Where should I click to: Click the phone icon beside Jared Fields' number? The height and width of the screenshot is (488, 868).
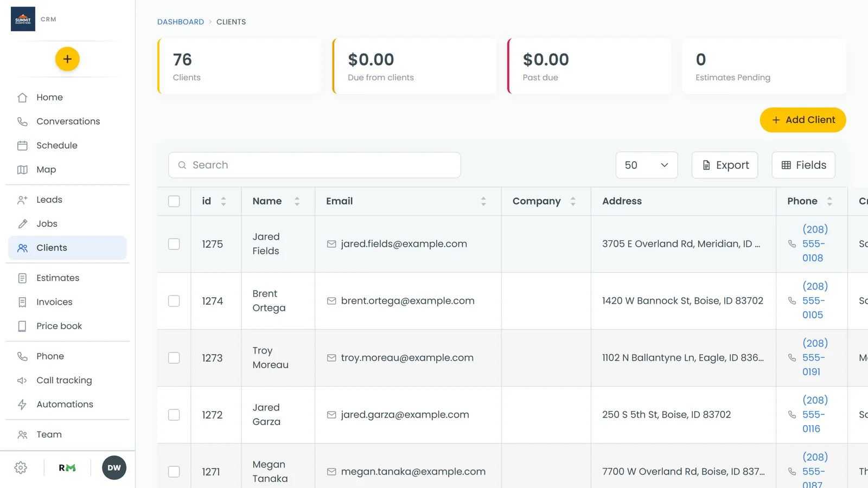[x=792, y=244]
